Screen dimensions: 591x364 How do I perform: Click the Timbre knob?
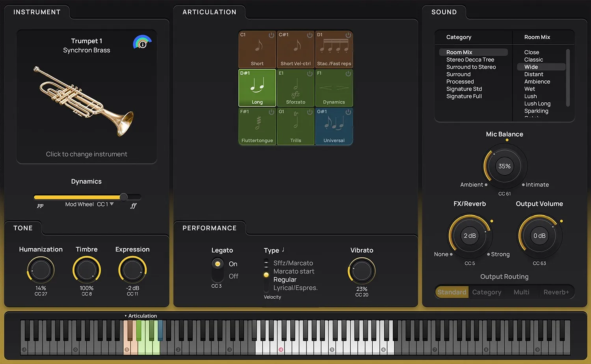[87, 270]
